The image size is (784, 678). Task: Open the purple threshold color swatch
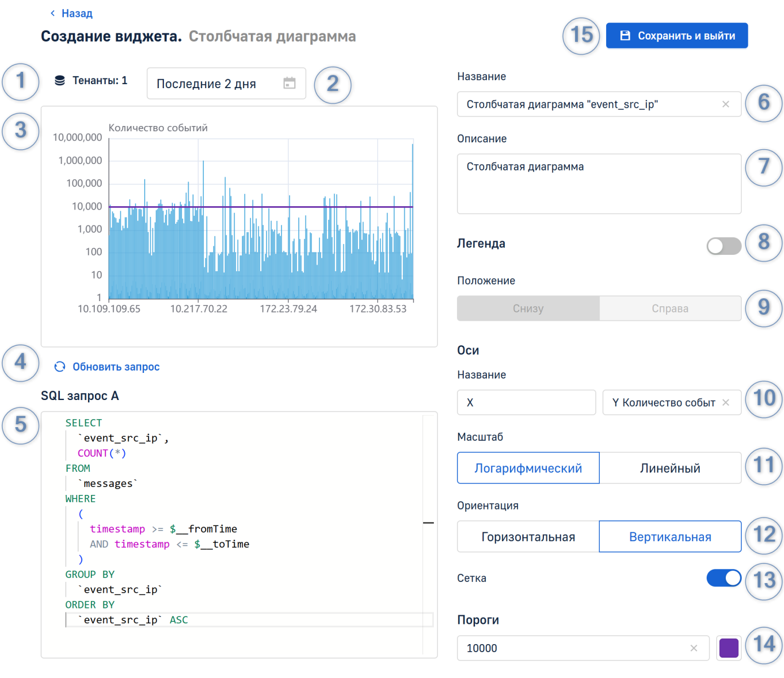[729, 648]
